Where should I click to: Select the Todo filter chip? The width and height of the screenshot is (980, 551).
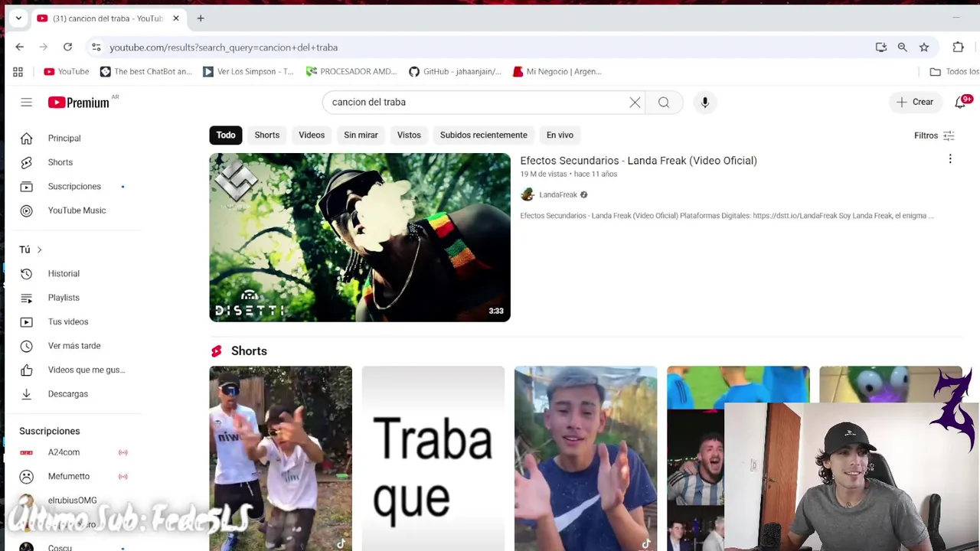[225, 135]
